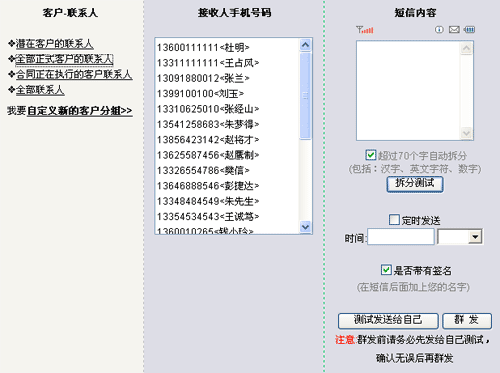The height and width of the screenshot is (373, 500).
Task: Open 合同正在执行的客户联系人 group
Action: (74, 74)
